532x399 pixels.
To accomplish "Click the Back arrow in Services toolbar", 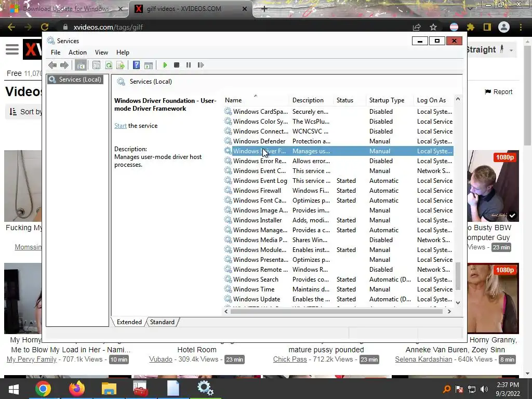I will [52, 65].
